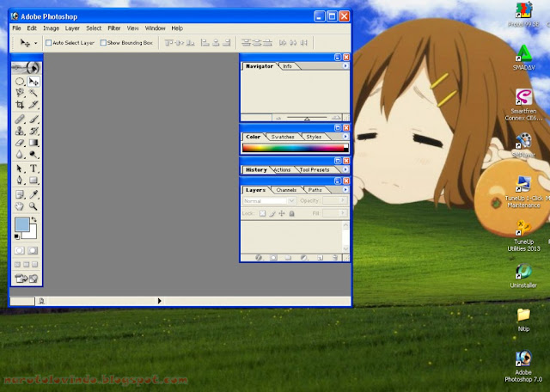Open status bar info arrow menu
Image resolution: width=550 pixels, height=392 pixels.
[159, 301]
